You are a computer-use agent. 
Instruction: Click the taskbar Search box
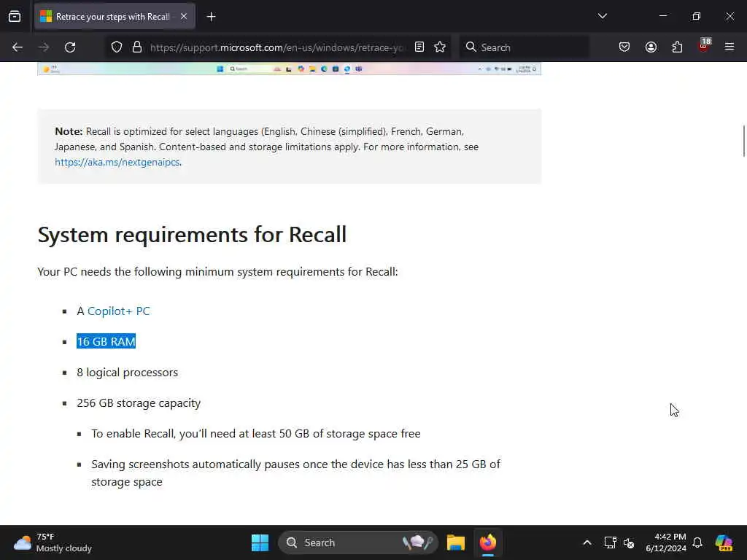click(357, 542)
